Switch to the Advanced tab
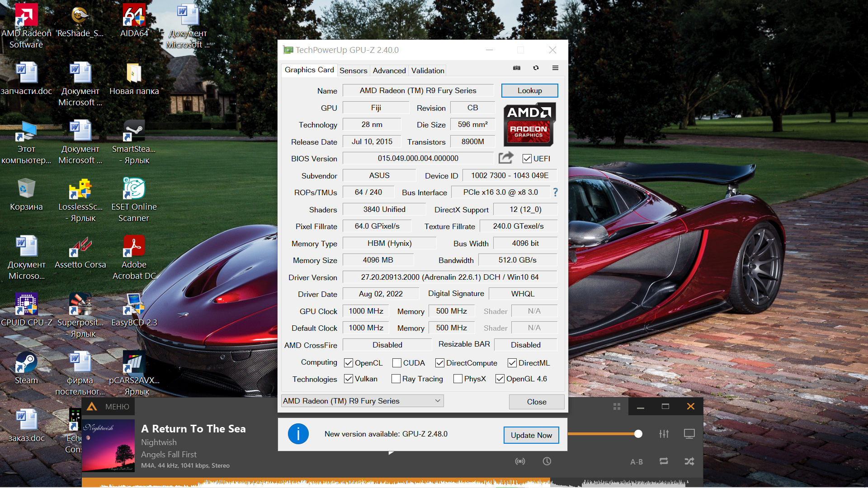Screen dimensions: 868x488 (389, 70)
